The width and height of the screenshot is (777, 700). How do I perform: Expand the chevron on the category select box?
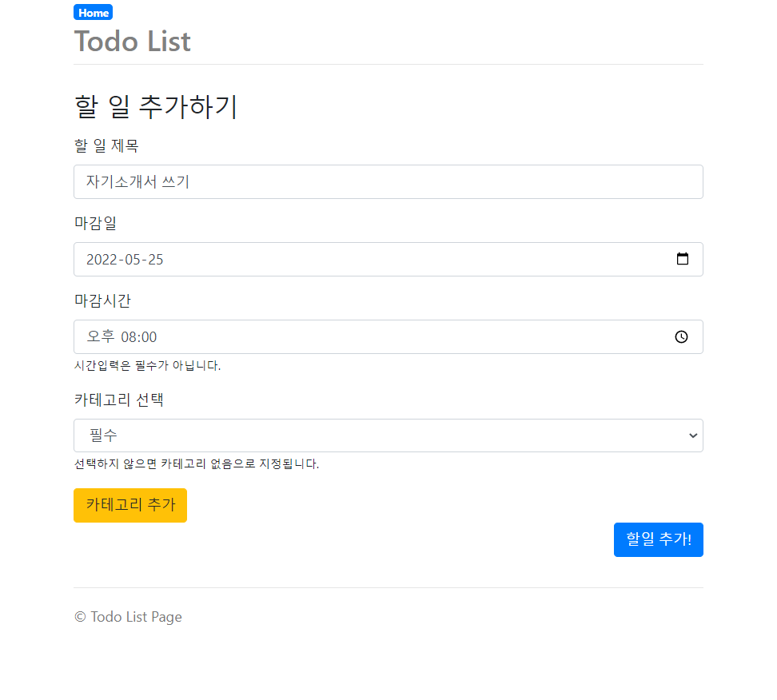(692, 435)
